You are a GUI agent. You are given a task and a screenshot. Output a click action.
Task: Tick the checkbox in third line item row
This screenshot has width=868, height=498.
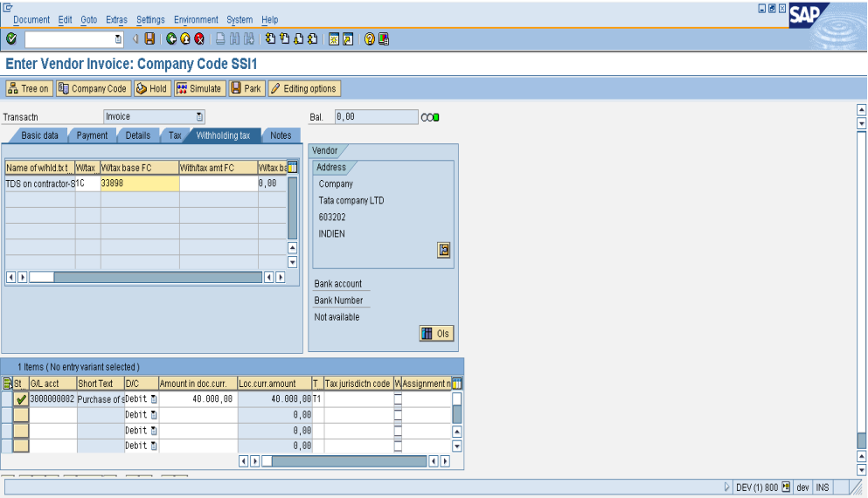pyautogui.click(x=399, y=431)
